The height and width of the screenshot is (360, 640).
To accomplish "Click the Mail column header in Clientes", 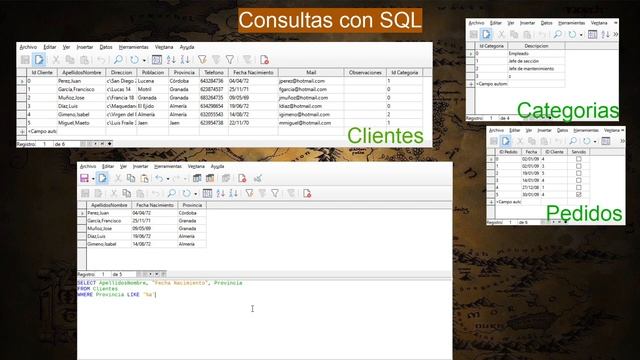I will pos(311,73).
